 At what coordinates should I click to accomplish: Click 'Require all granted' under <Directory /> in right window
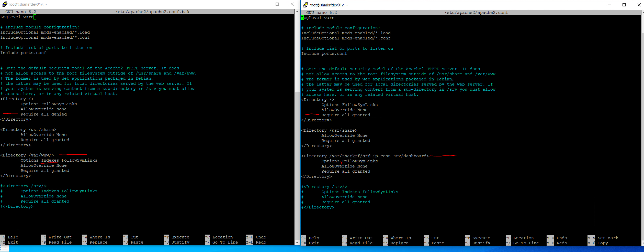click(x=346, y=115)
